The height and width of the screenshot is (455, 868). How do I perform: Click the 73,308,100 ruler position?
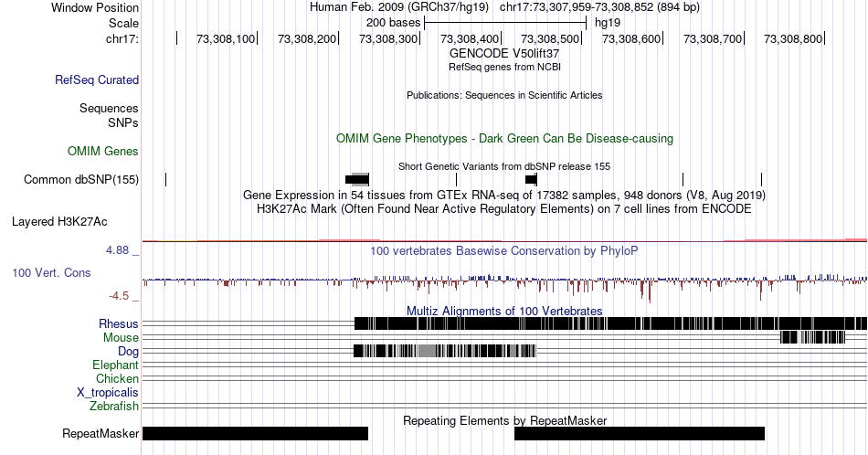[226, 38]
